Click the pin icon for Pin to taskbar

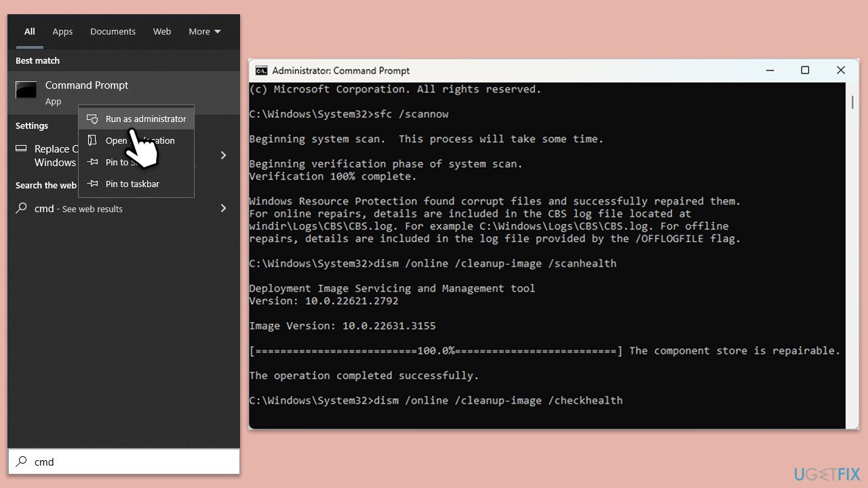(92, 184)
